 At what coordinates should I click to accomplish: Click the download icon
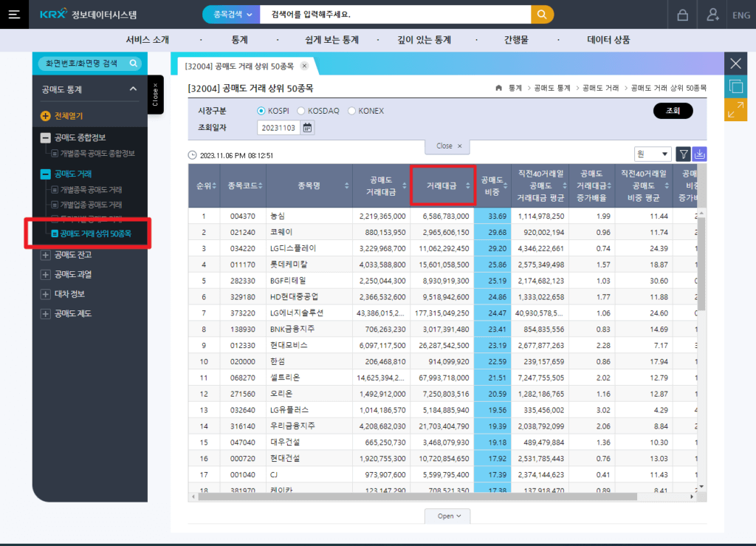pos(700,154)
